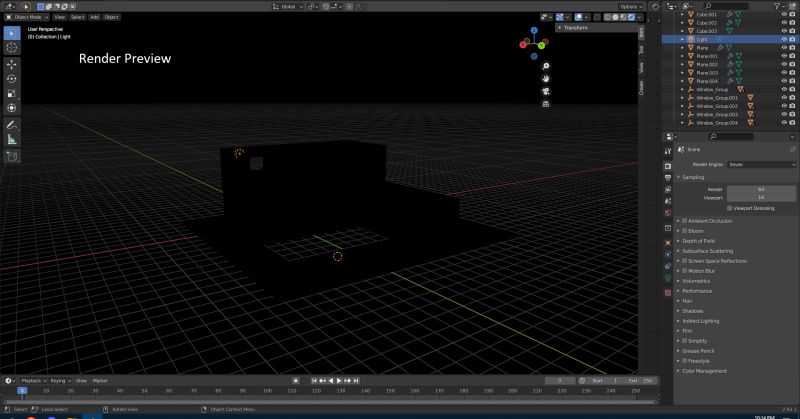
Task: Hide Plane.002 via eye icon
Action: [x=784, y=64]
